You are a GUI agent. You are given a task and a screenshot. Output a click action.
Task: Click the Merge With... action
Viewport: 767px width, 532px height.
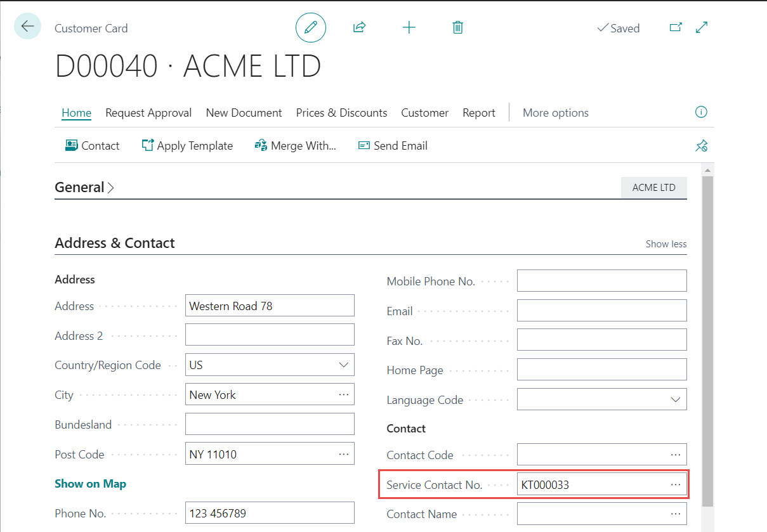[295, 146]
